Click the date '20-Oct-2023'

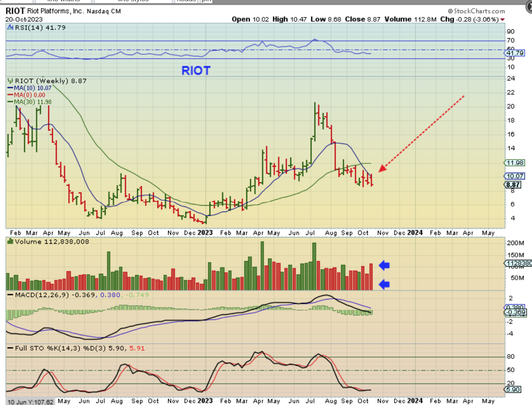[24, 19]
